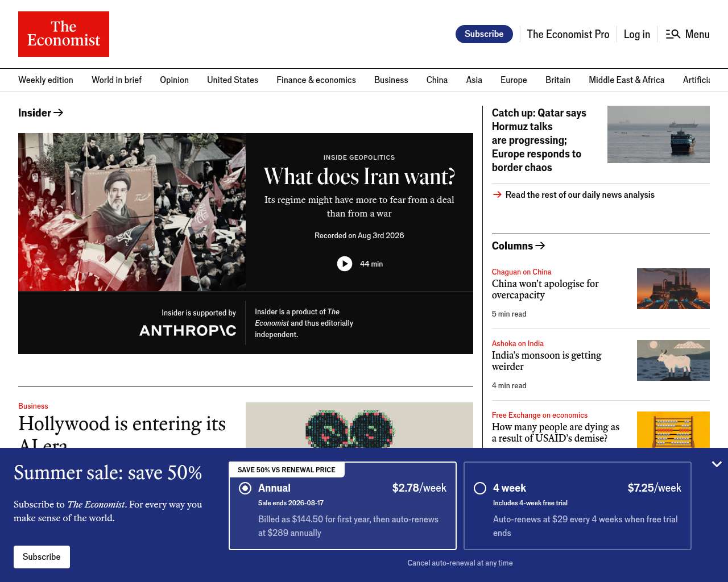Open the Qatar Hormuz talks catch-up headline
The height and width of the screenshot is (582, 728).
pyautogui.click(x=539, y=140)
